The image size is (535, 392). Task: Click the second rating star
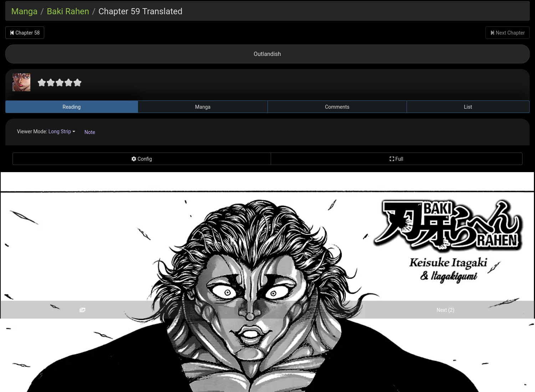51,83
